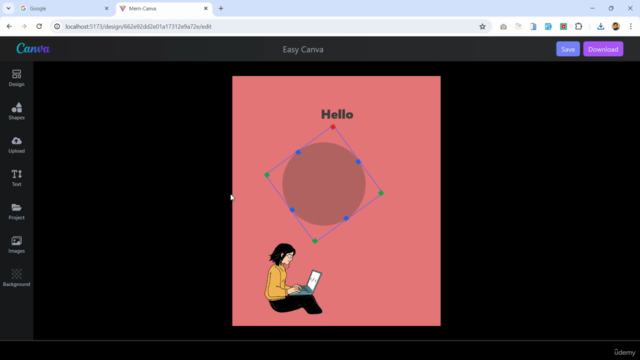Reload the current page
The height and width of the screenshot is (360, 640).
[x=39, y=26]
